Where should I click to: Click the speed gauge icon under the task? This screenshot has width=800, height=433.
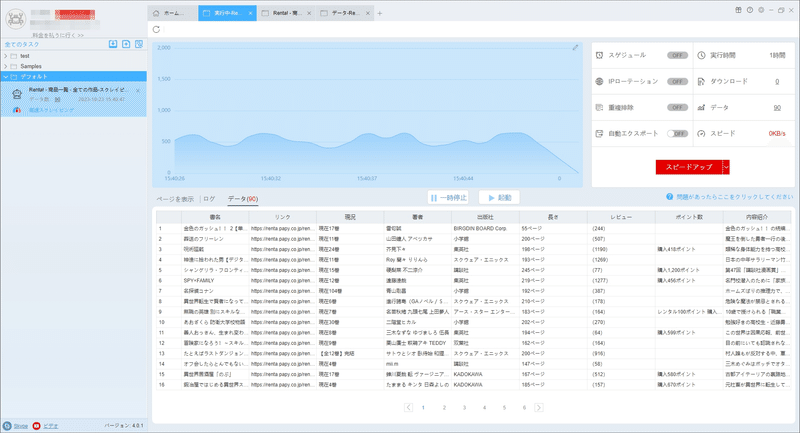click(x=17, y=110)
